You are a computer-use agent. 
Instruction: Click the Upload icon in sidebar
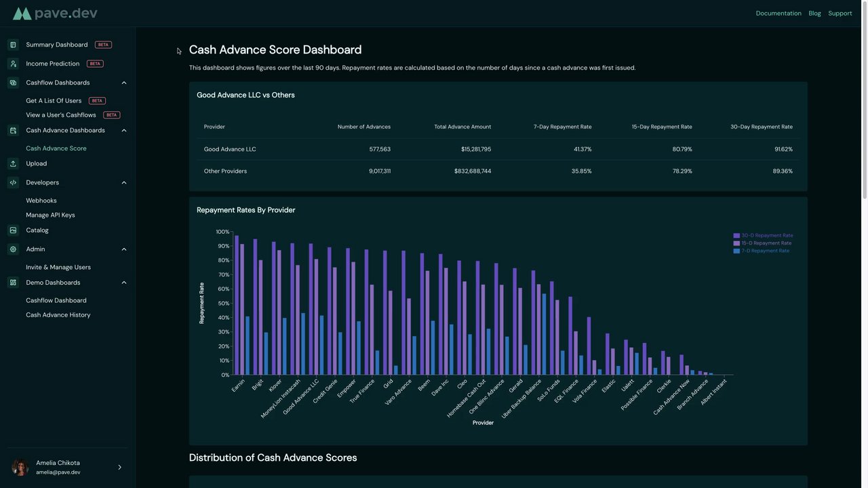13,163
